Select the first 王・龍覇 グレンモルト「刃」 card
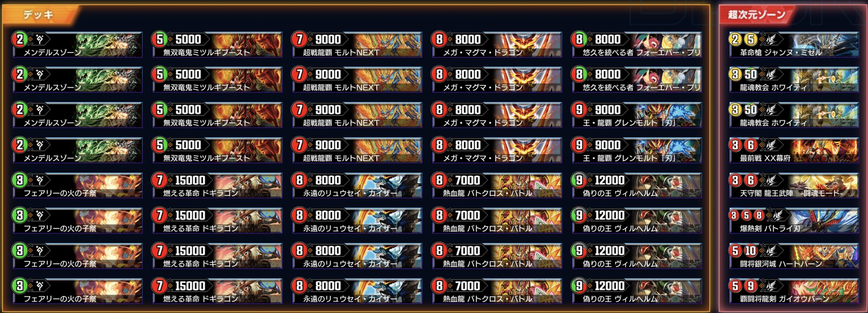Image resolution: width=868 pixels, height=313 pixels. point(636,115)
